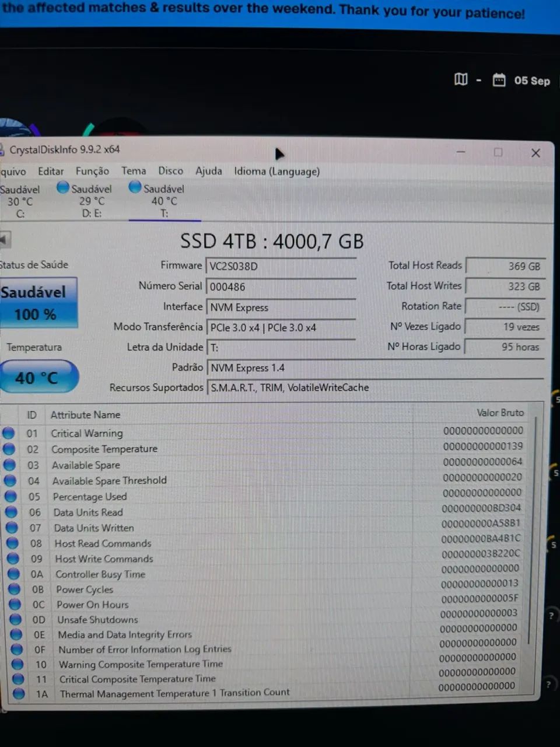Viewport: 560px width, 747px height.
Task: Click the ID column header
Action: (32, 415)
